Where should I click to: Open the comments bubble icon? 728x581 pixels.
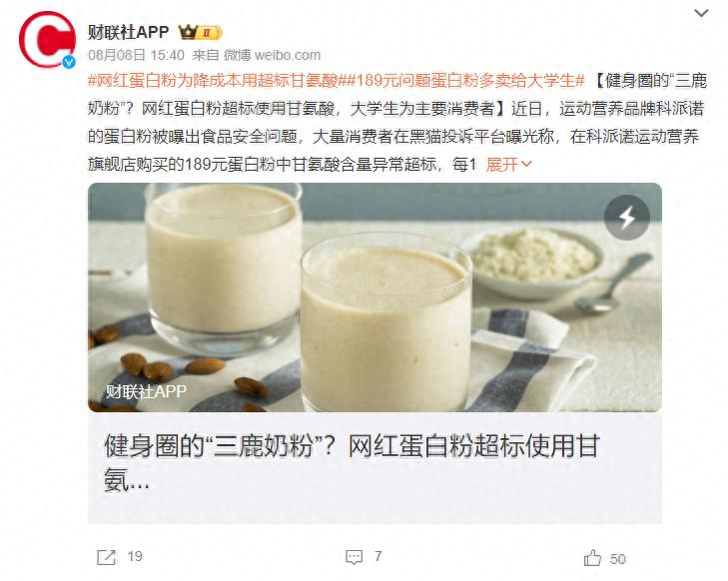pos(354,557)
